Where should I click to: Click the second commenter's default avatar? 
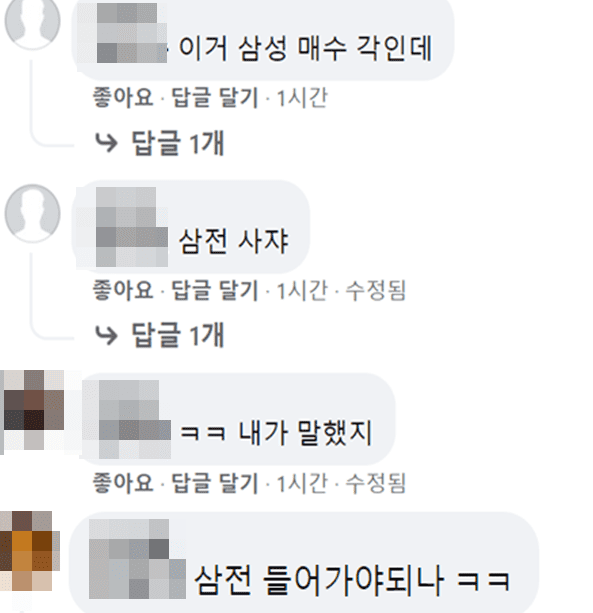coord(32,213)
